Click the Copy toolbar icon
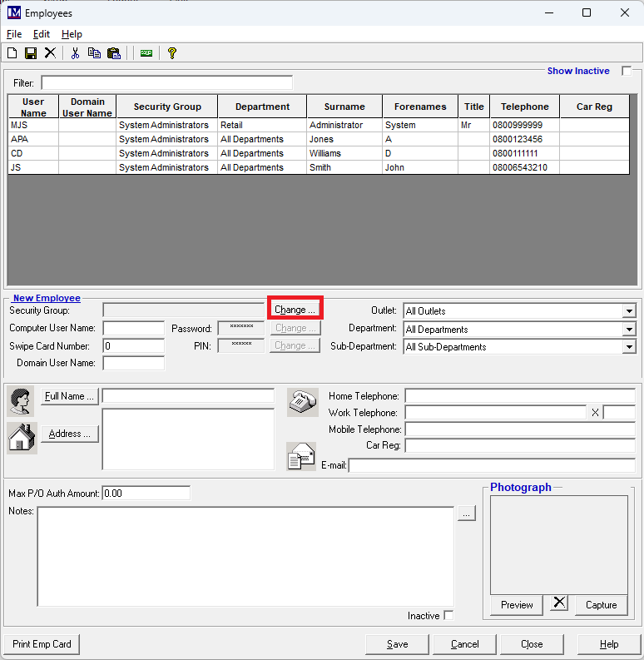 (x=94, y=53)
